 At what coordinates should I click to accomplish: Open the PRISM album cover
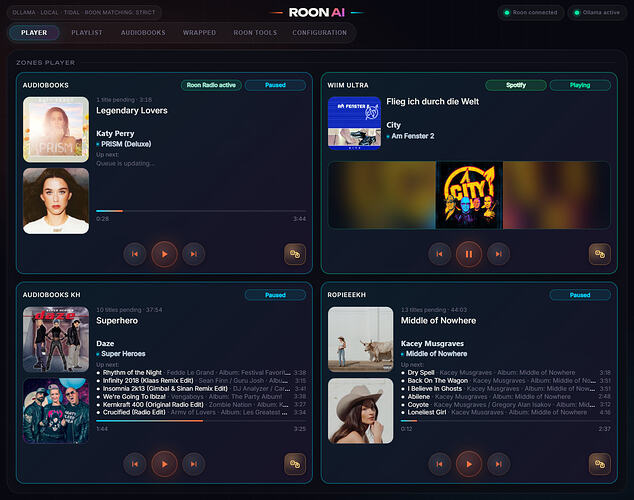click(x=56, y=129)
